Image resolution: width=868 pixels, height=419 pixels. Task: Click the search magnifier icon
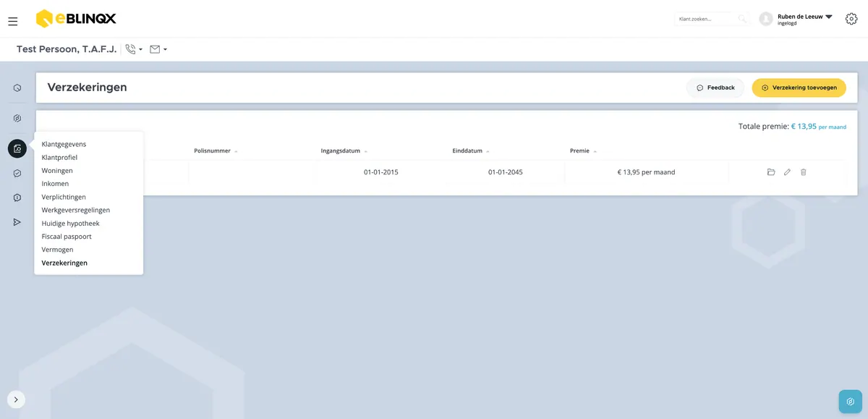[x=741, y=19]
